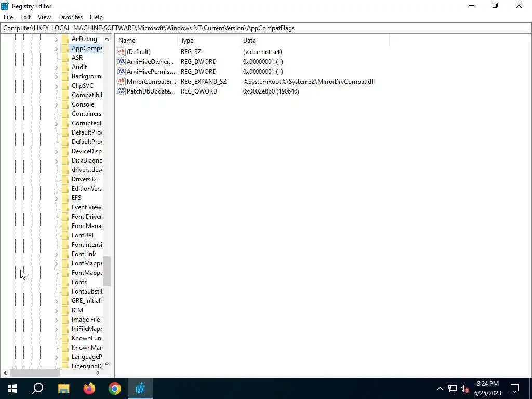532x399 pixels.
Task: Select the Console folder icon
Action: [65, 104]
